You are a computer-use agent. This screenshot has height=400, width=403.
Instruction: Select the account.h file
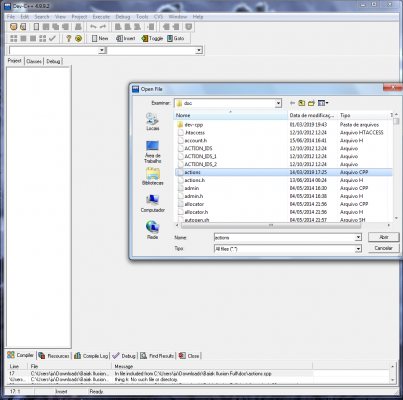pyautogui.click(x=196, y=141)
